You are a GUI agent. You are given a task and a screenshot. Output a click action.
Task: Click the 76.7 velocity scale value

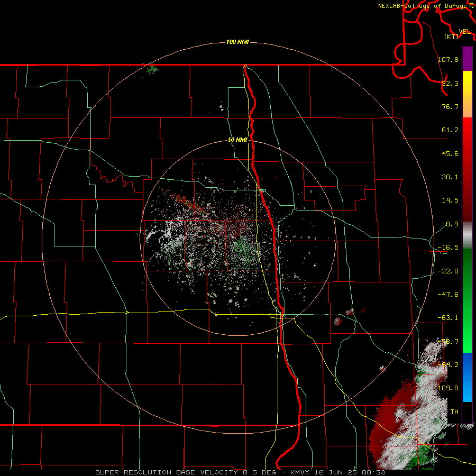click(450, 106)
